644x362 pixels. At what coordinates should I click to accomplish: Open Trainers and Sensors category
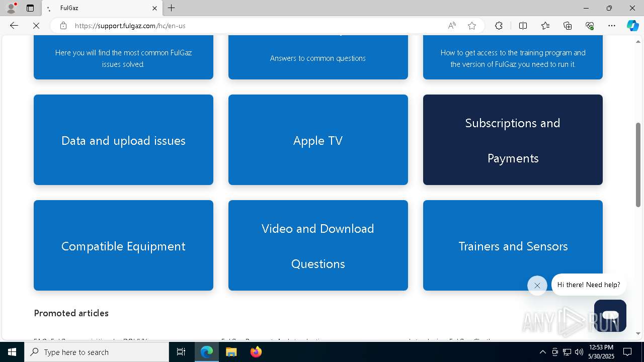[513, 245]
